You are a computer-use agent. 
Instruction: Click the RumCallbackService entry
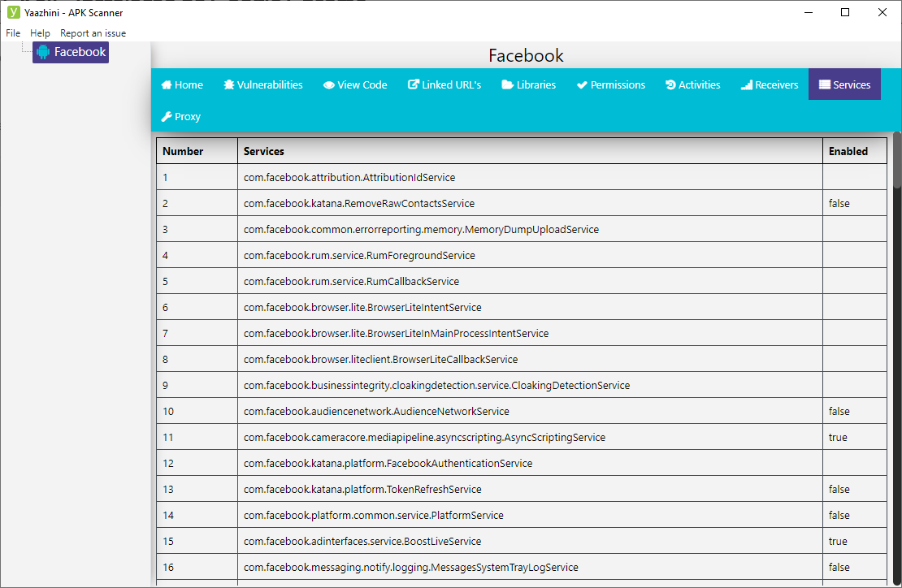[351, 281]
